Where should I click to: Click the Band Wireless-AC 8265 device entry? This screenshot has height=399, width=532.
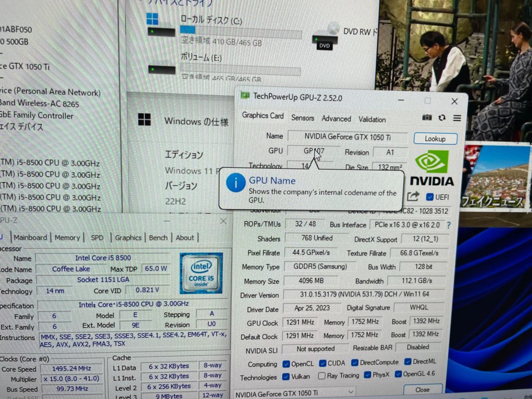pyautogui.click(x=39, y=104)
